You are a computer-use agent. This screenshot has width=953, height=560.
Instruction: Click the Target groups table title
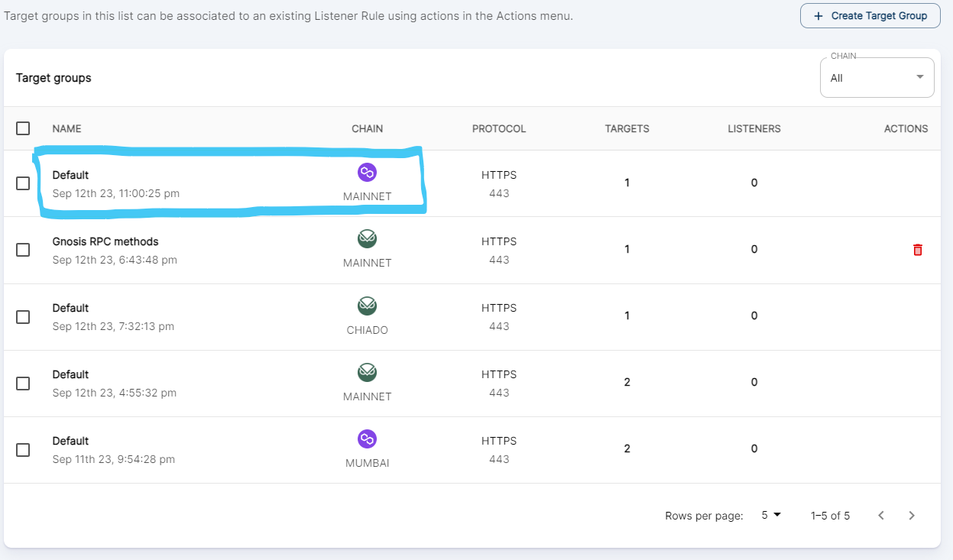(53, 78)
